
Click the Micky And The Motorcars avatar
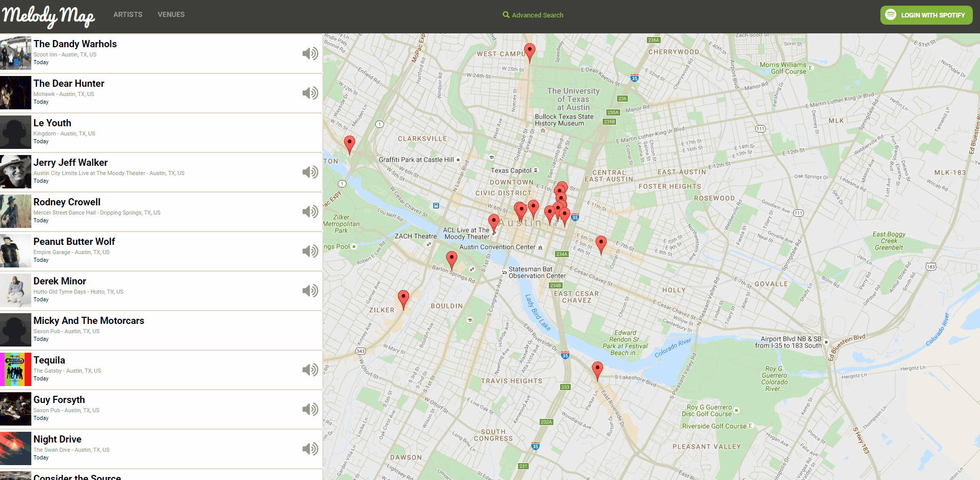pyautogui.click(x=15, y=330)
